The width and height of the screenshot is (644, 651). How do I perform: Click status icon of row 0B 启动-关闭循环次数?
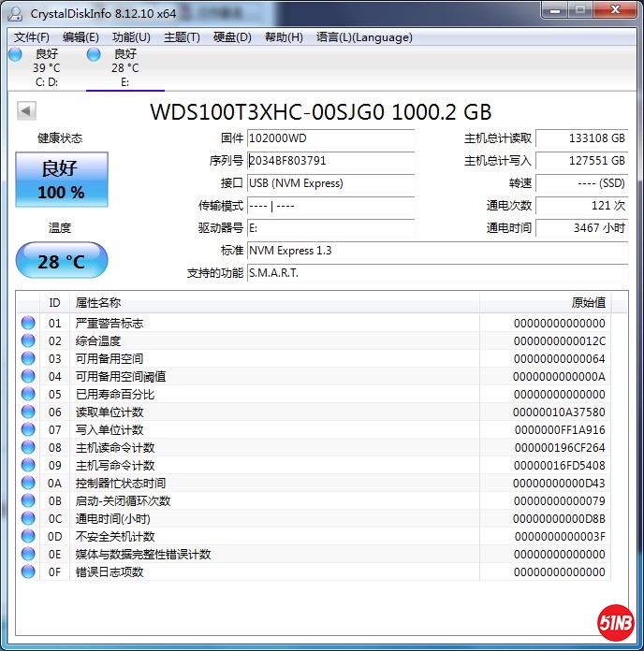(28, 500)
